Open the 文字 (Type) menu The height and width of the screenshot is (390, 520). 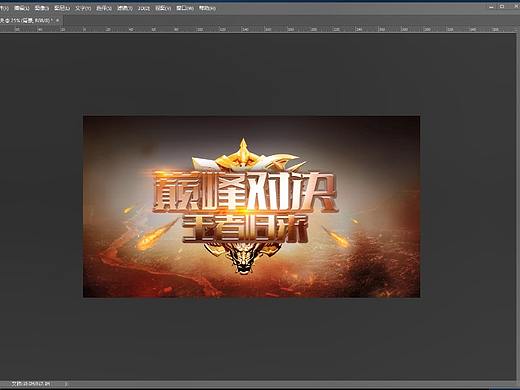[83, 8]
